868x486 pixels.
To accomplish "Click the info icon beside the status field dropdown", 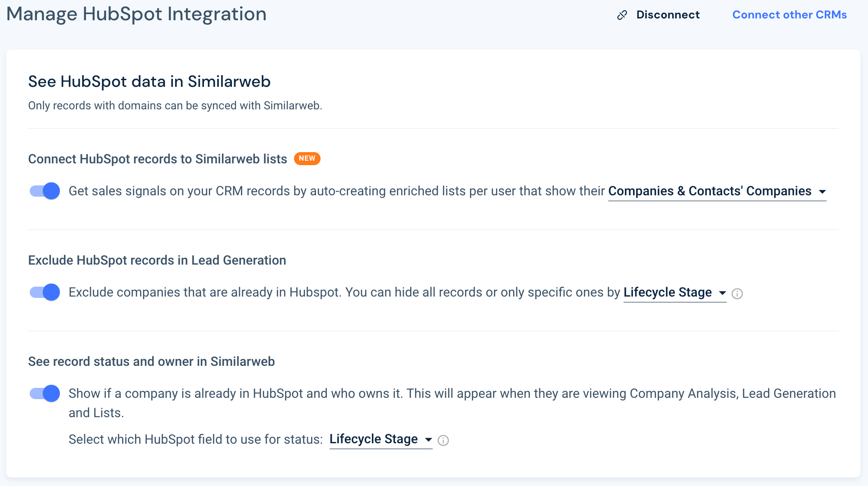I will click(x=443, y=441).
